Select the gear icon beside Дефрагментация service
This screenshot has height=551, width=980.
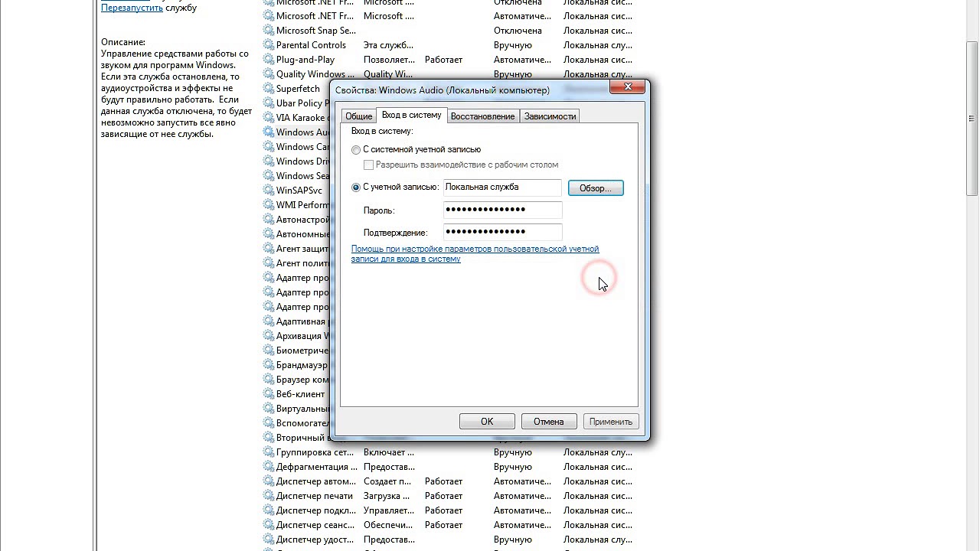tap(269, 467)
